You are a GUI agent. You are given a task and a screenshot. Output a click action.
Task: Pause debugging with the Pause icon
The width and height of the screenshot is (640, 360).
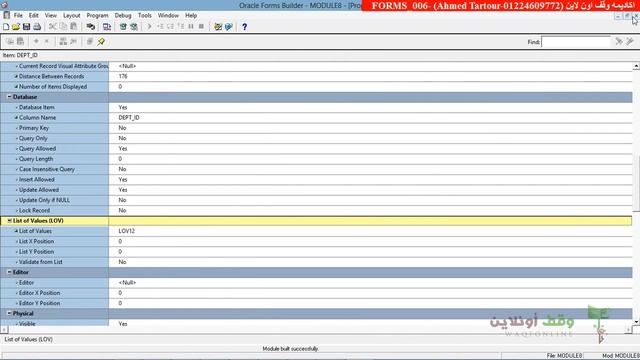(191, 27)
